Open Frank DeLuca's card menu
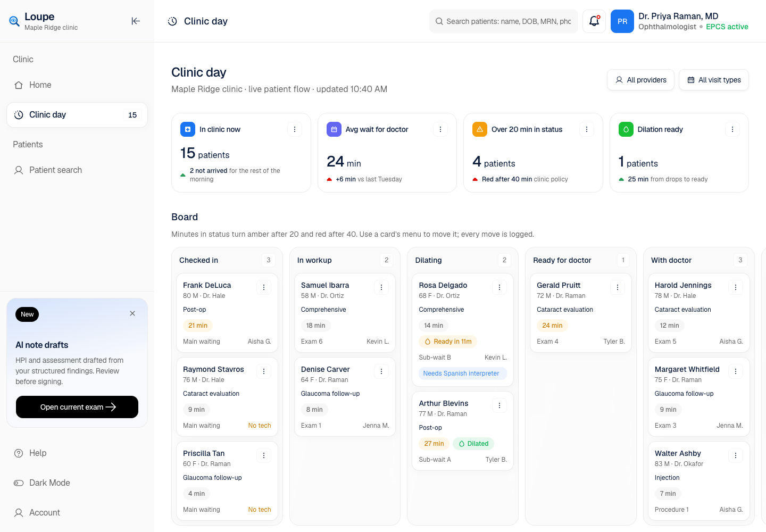Viewport: 766px width, 532px height. (264, 287)
